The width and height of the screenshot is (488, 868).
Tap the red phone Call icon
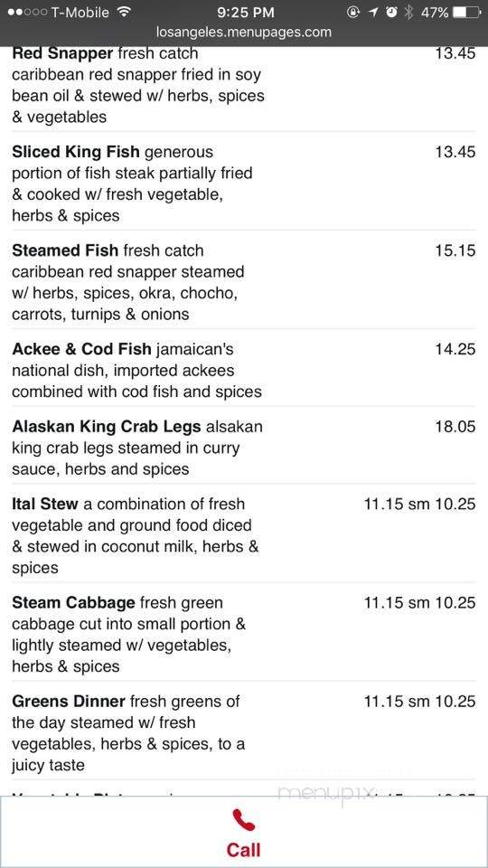243,820
